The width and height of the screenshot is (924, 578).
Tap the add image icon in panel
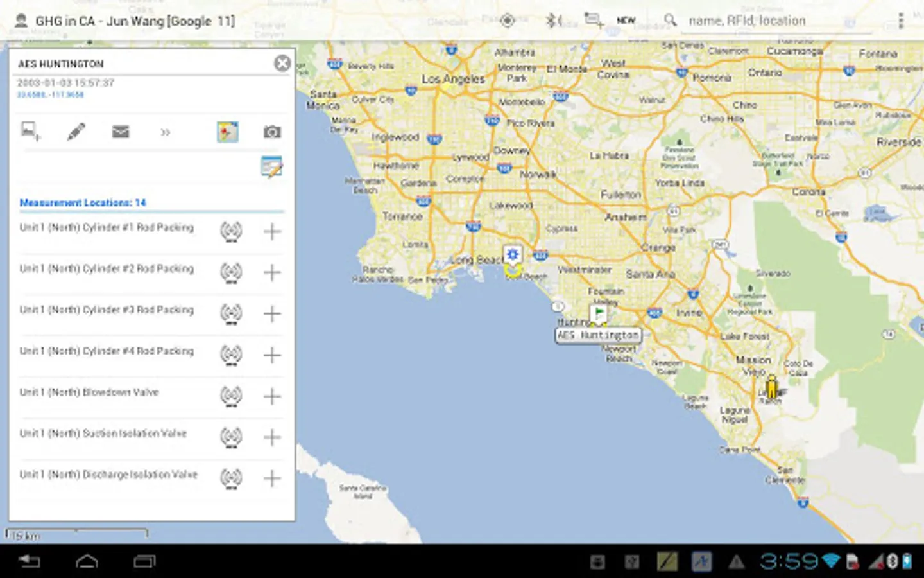coord(30,132)
